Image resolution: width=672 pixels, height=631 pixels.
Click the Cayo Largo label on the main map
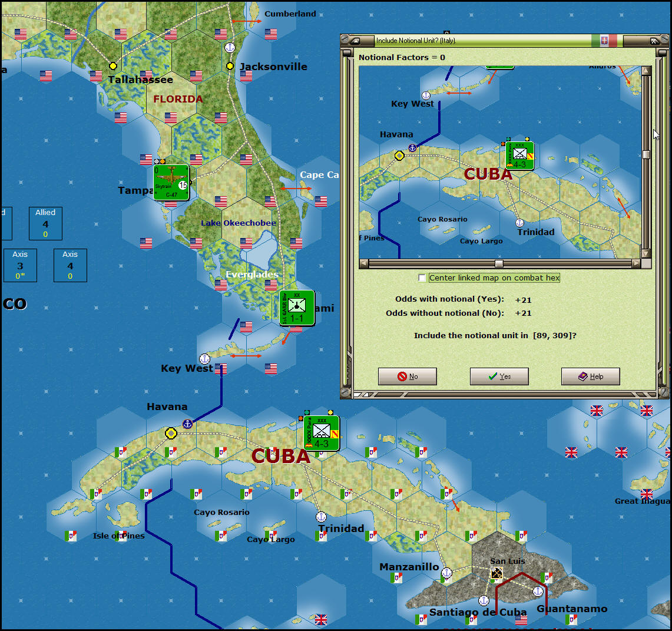click(271, 539)
